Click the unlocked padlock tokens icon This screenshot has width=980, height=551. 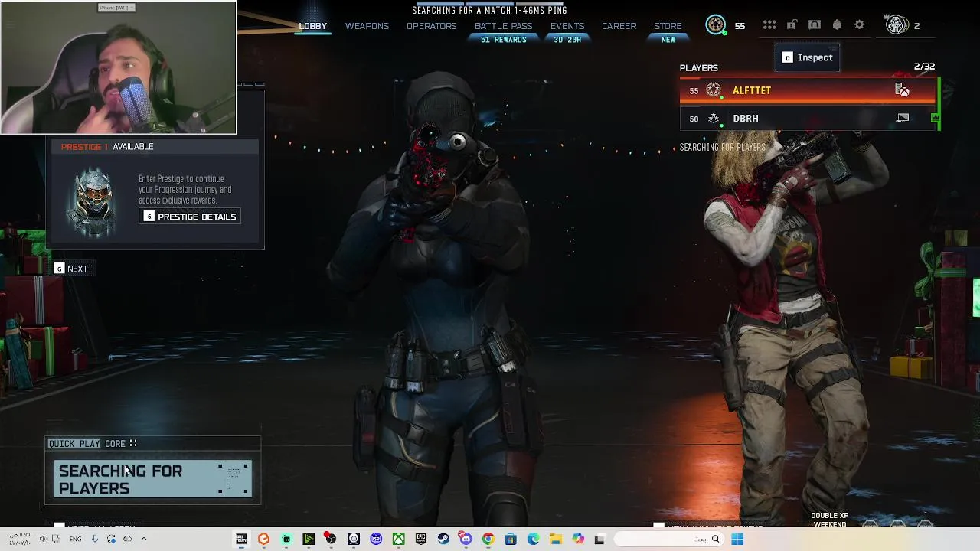coord(792,25)
